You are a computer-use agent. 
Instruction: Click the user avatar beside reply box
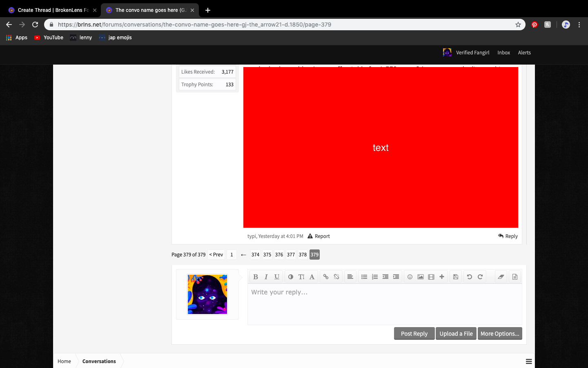(x=207, y=294)
